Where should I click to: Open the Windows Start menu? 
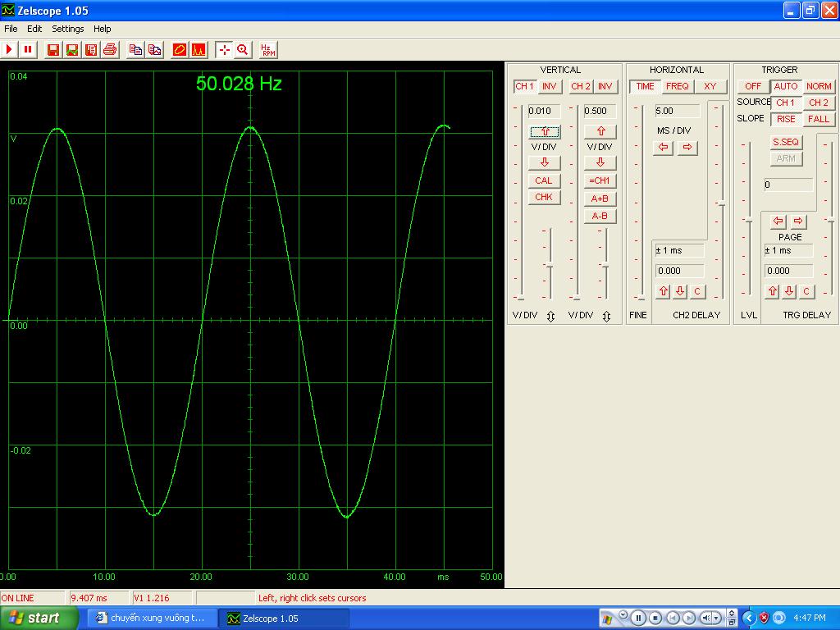[x=39, y=618]
